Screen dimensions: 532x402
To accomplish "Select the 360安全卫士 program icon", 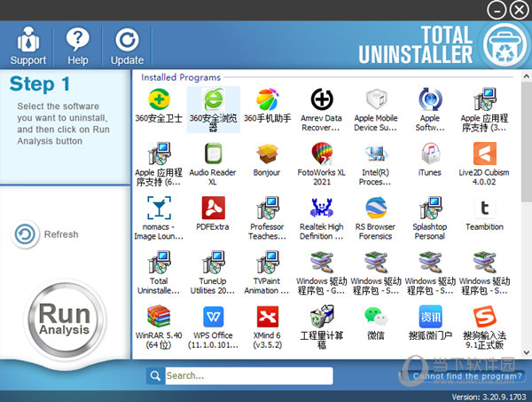I will click(159, 99).
